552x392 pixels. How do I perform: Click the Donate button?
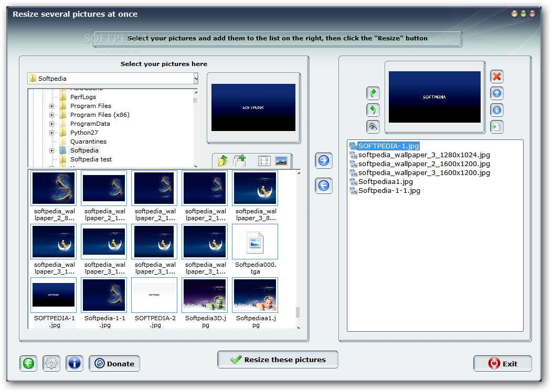[x=114, y=364]
